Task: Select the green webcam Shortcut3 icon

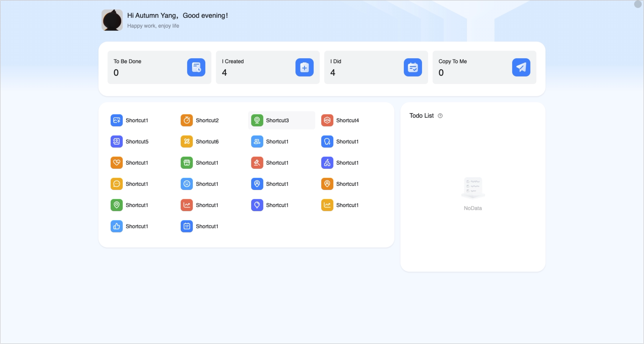Action: (257, 120)
